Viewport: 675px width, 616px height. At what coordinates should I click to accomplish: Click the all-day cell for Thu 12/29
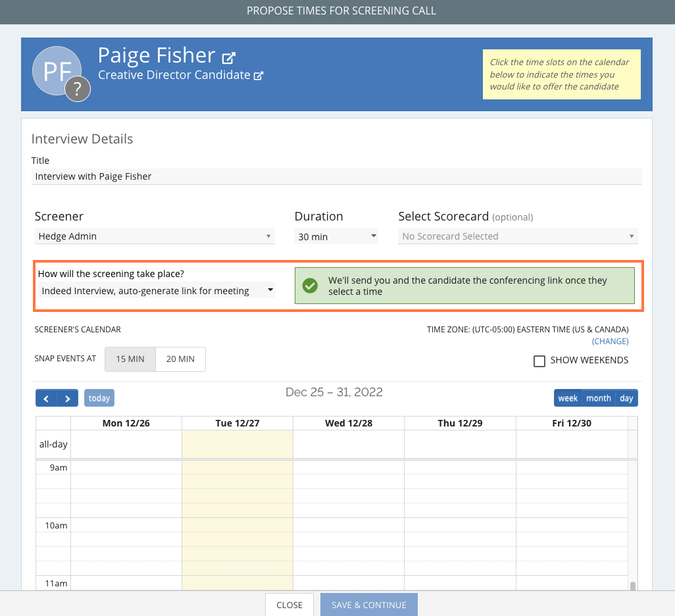[460, 444]
